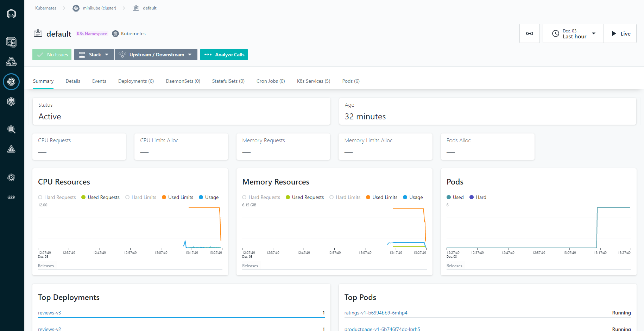This screenshot has width=644, height=331.
Task: Open the Instana robot logo home
Action: (11, 14)
